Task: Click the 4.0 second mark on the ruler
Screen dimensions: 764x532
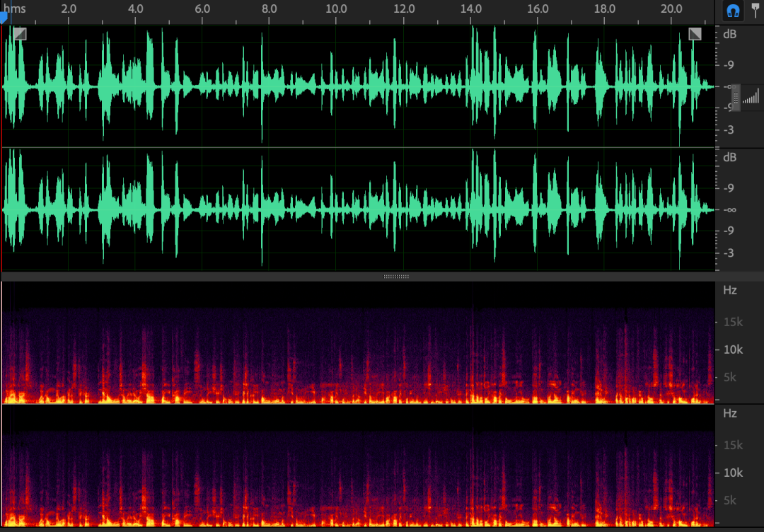Action: 135,8
